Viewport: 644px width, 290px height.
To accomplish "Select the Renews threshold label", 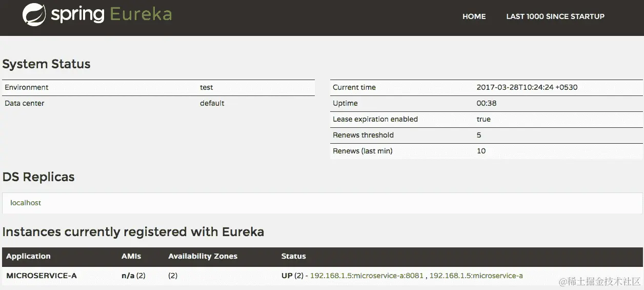I will click(363, 135).
